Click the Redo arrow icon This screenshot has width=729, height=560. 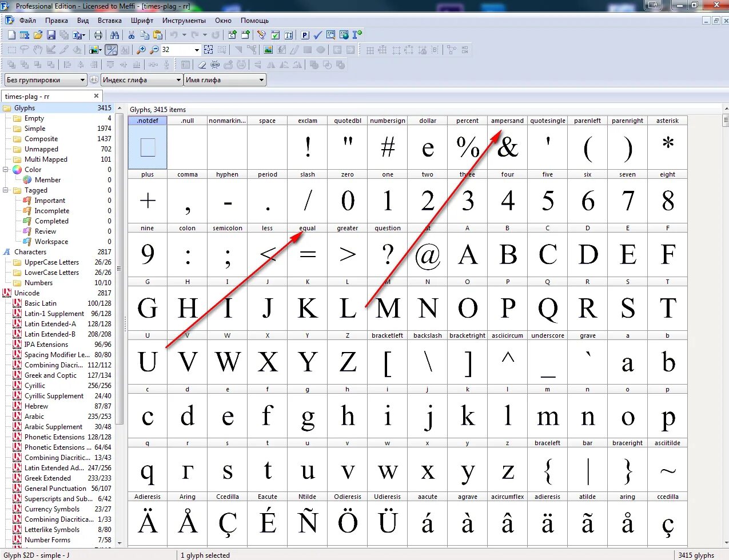(195, 35)
